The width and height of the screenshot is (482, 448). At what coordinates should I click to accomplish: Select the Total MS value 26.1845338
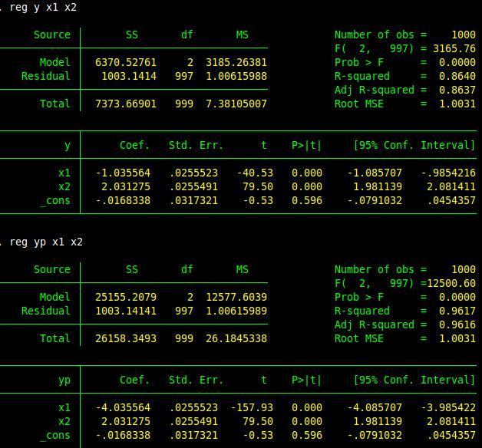236,338
